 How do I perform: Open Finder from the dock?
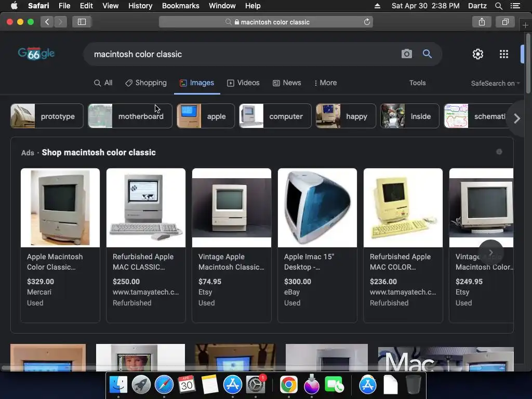(x=118, y=385)
